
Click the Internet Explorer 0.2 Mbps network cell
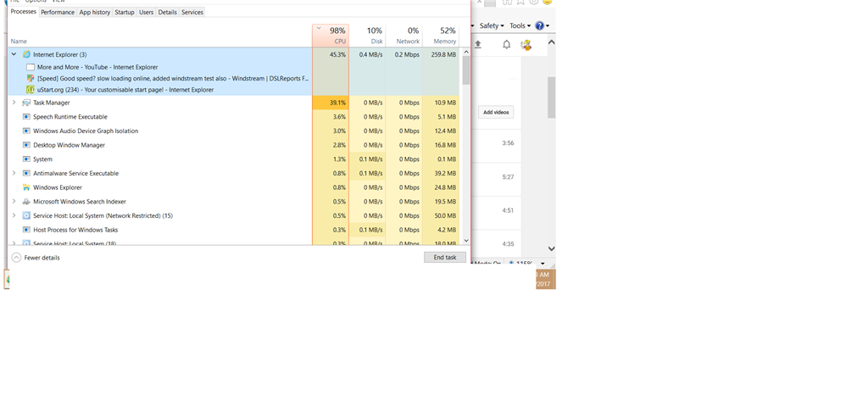pyautogui.click(x=403, y=54)
